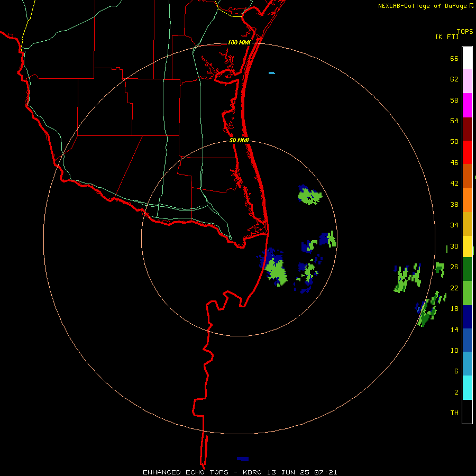476x476 pixels.
Task: Click the medium blue 18 kft swatch
Action: [x=467, y=340]
